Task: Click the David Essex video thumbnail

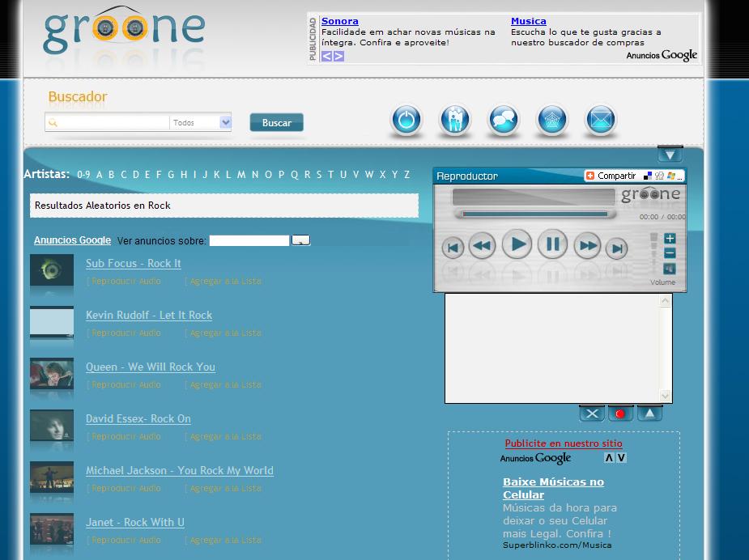Action: [x=52, y=426]
